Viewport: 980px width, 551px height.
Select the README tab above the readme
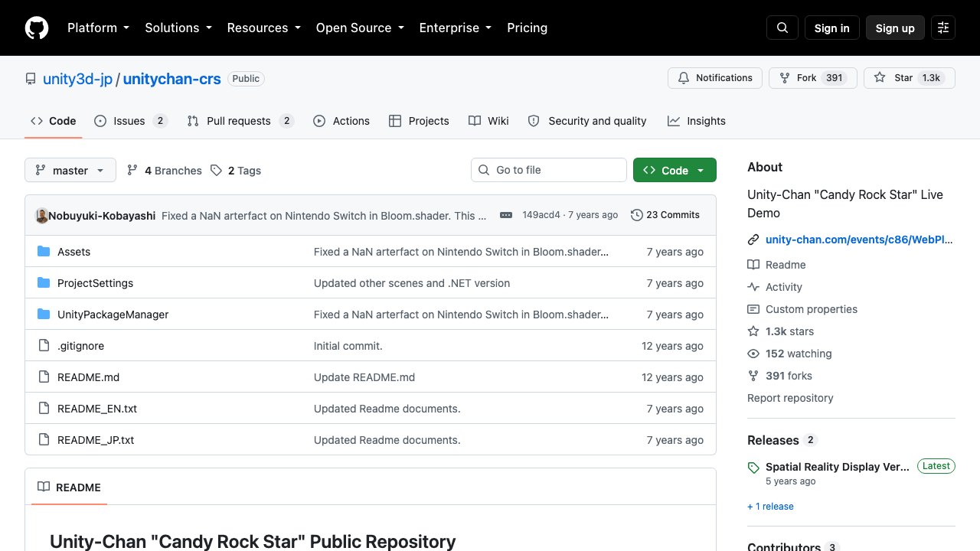(69, 487)
